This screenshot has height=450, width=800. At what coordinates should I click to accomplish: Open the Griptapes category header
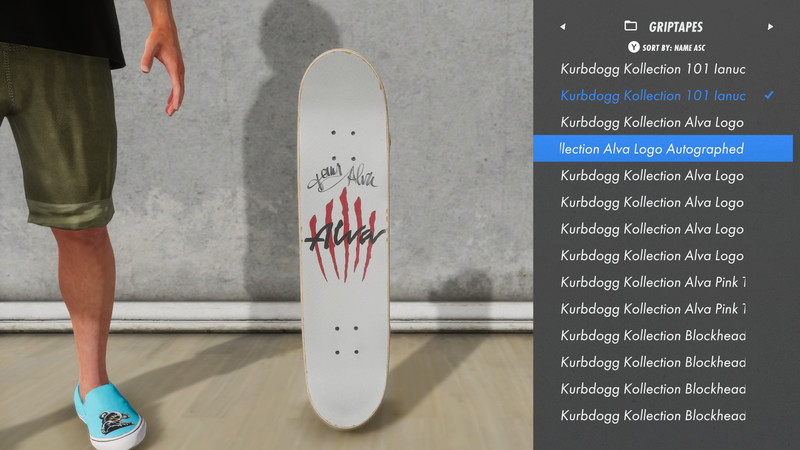pyautogui.click(x=676, y=27)
